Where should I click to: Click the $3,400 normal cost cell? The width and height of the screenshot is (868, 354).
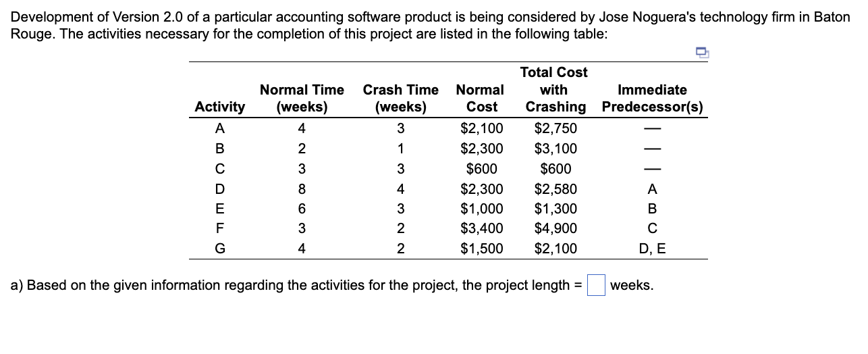tap(481, 228)
